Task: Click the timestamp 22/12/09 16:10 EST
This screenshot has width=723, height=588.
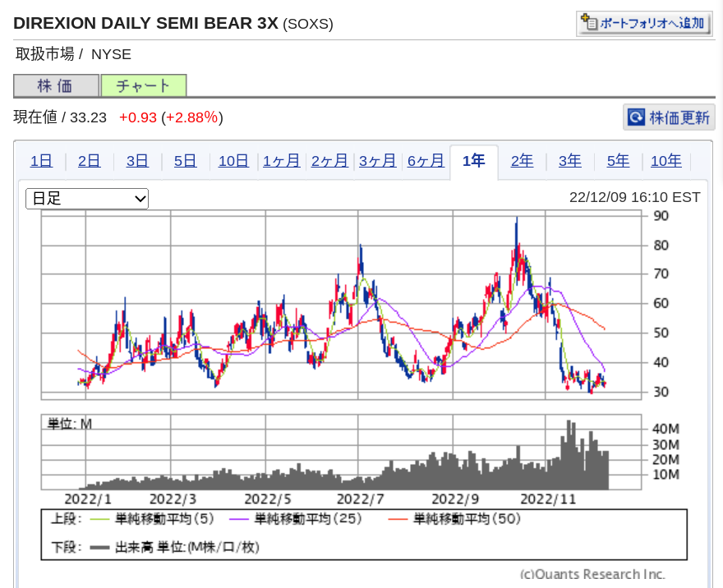Action: click(x=634, y=197)
